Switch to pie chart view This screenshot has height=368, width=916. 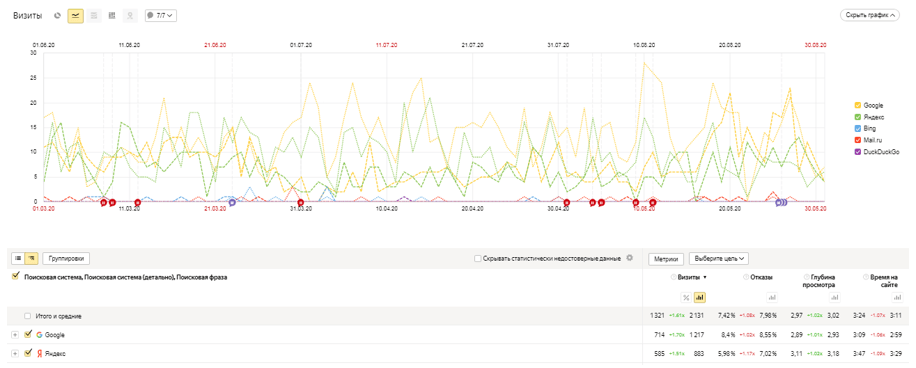[57, 16]
